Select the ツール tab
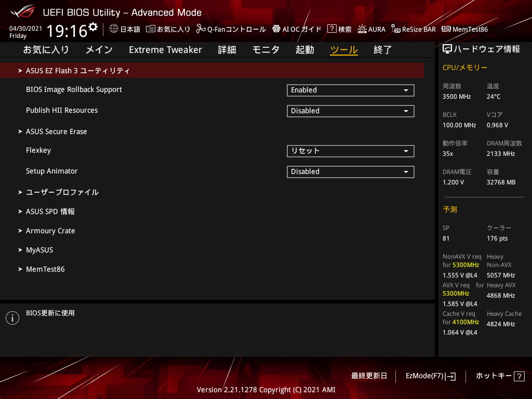This screenshot has height=399, width=532. (x=344, y=50)
